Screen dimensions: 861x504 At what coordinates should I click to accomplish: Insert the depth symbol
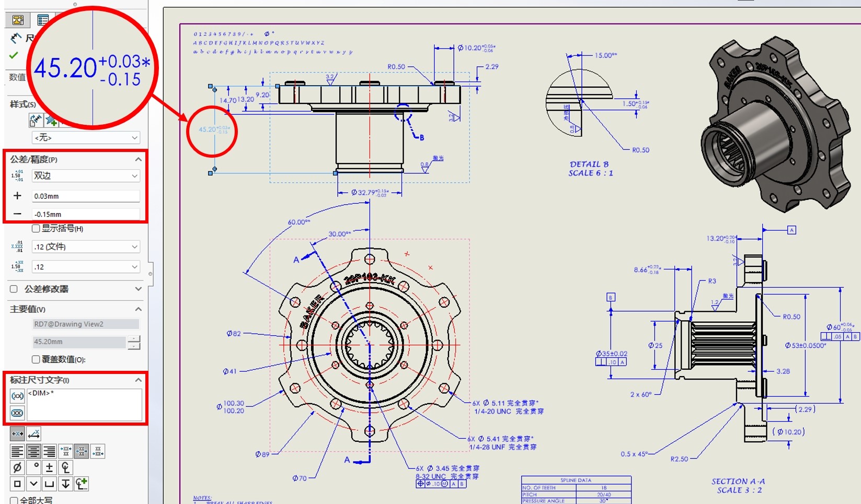(66, 484)
